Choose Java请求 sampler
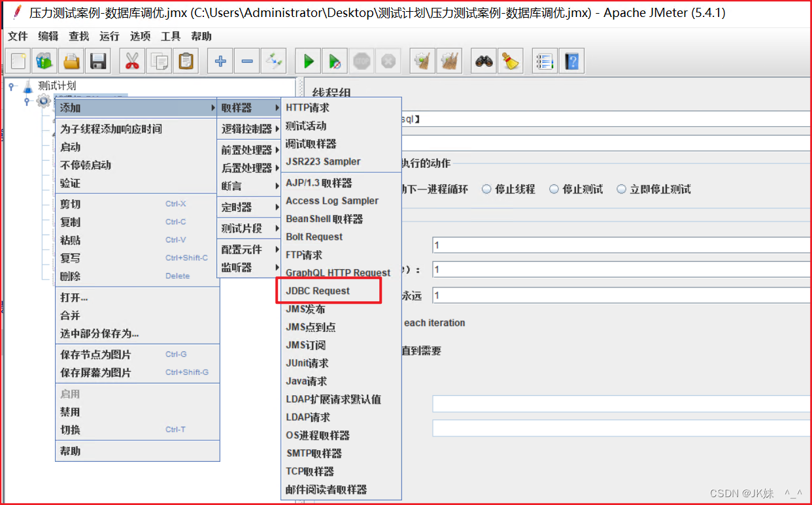Viewport: 812px width, 505px height. 341,381
